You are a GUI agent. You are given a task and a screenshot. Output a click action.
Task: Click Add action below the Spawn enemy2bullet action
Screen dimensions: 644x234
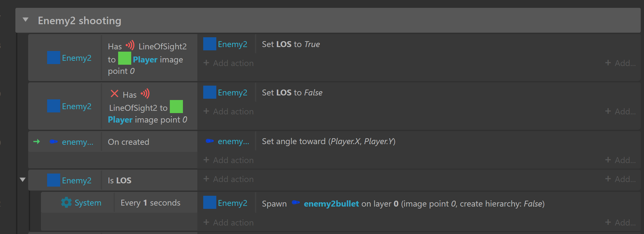click(228, 222)
